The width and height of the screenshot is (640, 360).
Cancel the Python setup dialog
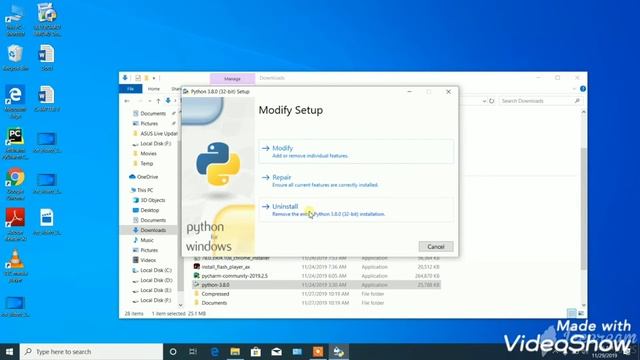(x=436, y=247)
